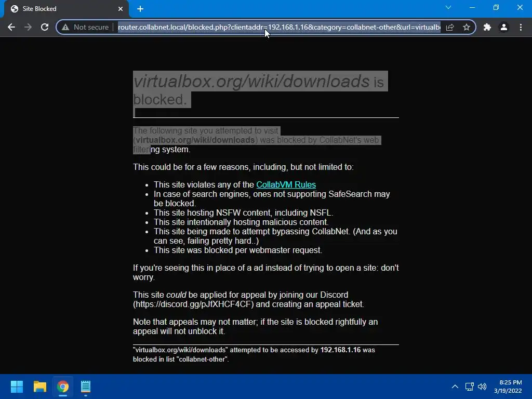Viewport: 532px width, 399px height.
Task: Open File Explorer from the taskbar
Action: pyautogui.click(x=39, y=387)
